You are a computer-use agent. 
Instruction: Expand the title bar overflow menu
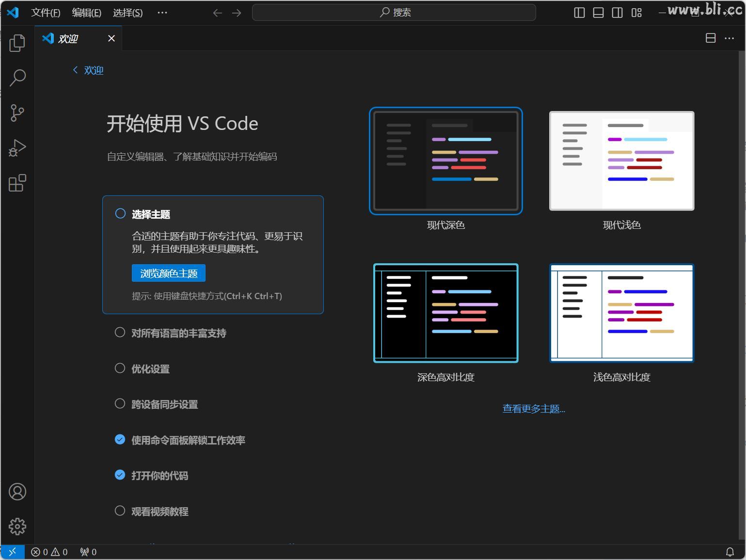[162, 12]
